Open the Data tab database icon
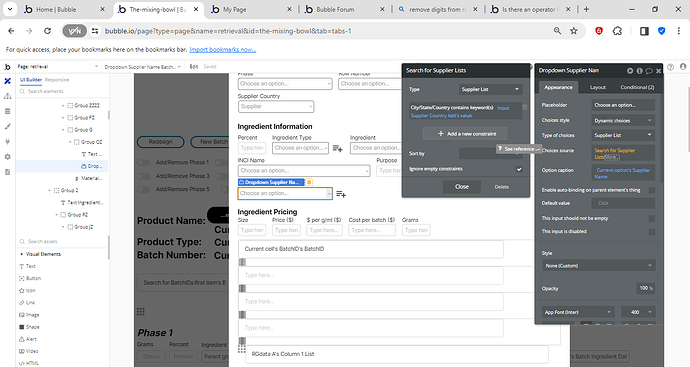Viewport: 690px width, 367px height. coord(7,111)
